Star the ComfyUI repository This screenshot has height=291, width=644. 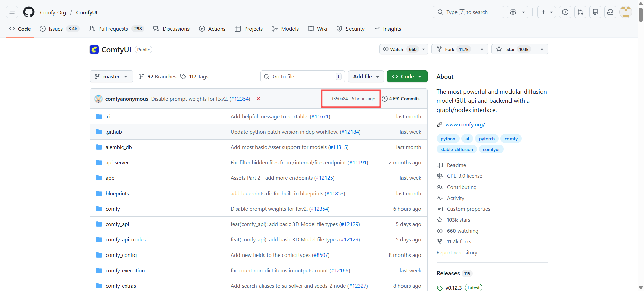[x=514, y=49]
